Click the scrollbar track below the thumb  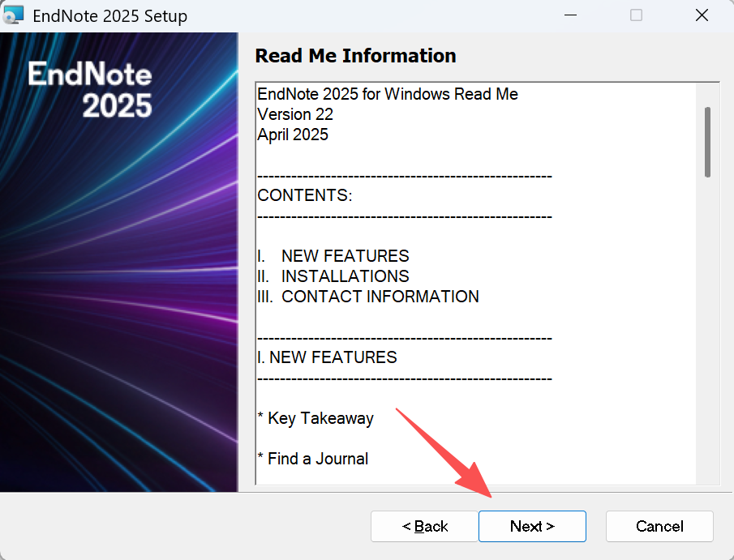pos(707,324)
